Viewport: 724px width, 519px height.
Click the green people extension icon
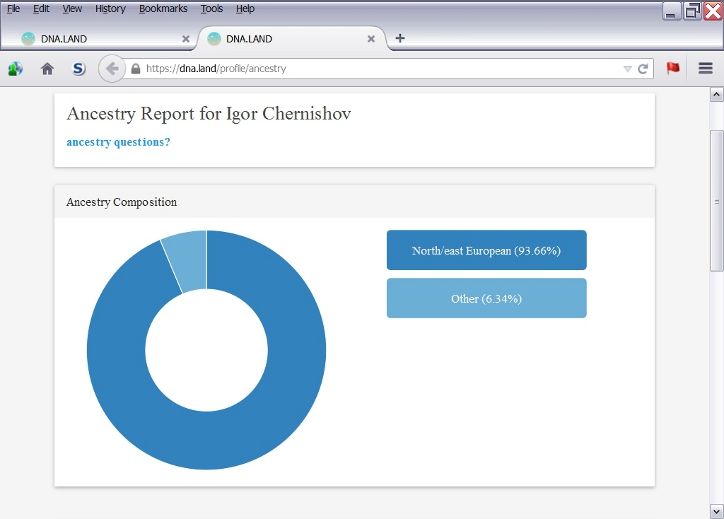[x=15, y=69]
